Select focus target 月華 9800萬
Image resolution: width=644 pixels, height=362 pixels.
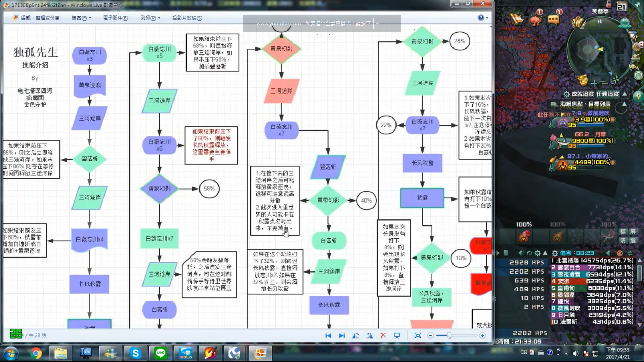tap(583, 141)
